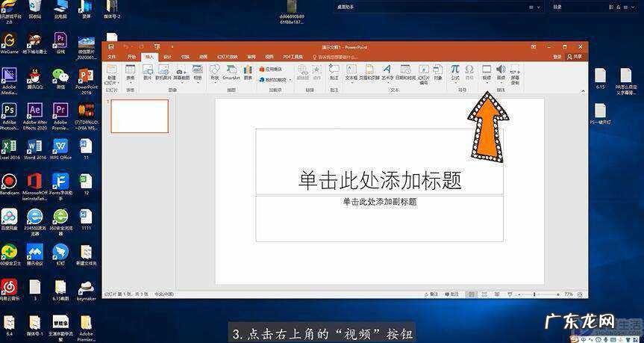644x343 pixels.
Task: Insert a chart (图表)
Action: click(x=248, y=72)
